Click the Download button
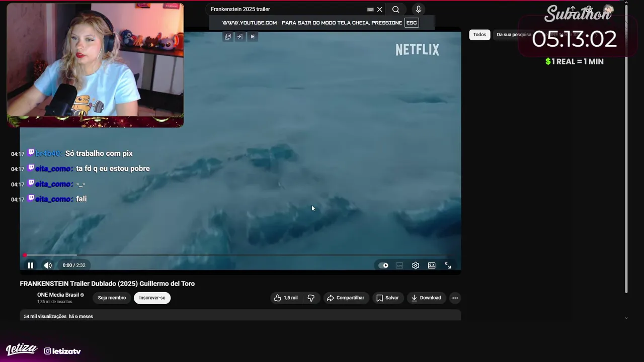 point(426,298)
